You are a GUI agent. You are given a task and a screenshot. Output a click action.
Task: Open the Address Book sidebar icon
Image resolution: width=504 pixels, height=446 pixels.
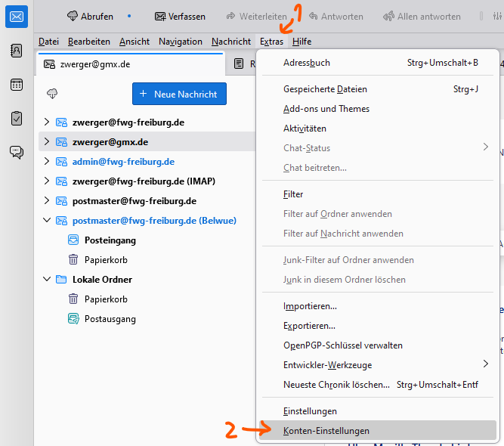click(17, 51)
